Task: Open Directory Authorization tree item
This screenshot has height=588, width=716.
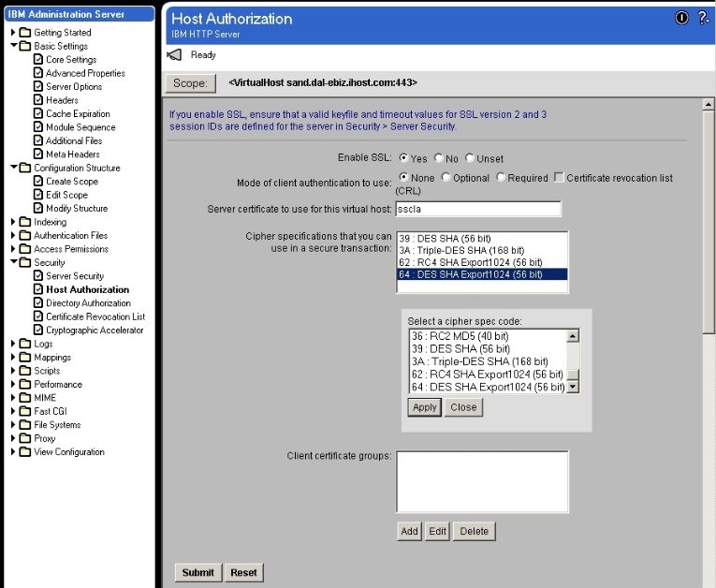Action: 88,303
